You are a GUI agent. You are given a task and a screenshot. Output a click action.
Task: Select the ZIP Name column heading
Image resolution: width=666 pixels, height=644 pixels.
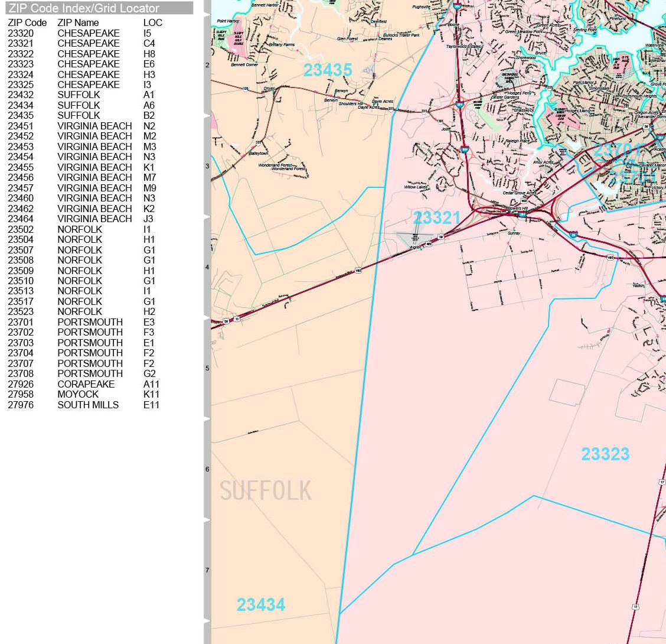(x=78, y=23)
